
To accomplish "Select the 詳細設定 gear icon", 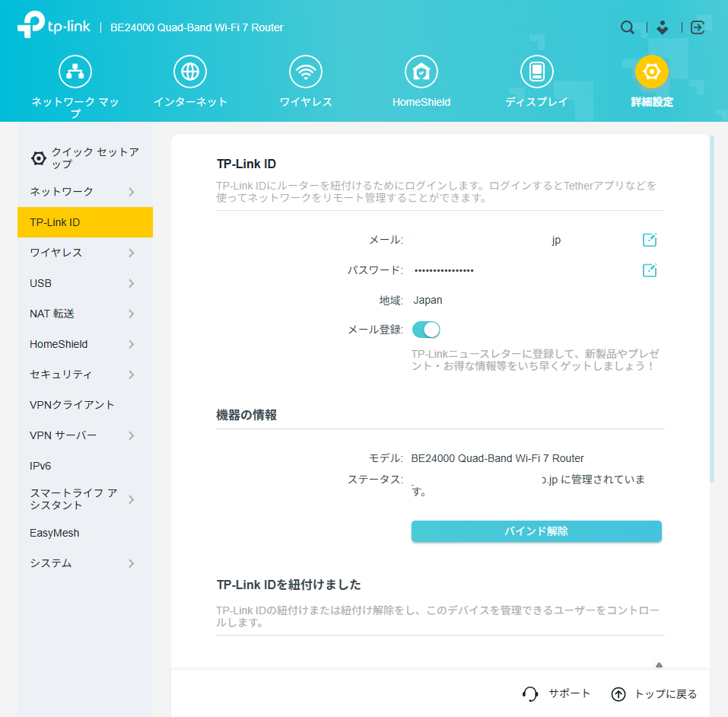I will click(652, 72).
